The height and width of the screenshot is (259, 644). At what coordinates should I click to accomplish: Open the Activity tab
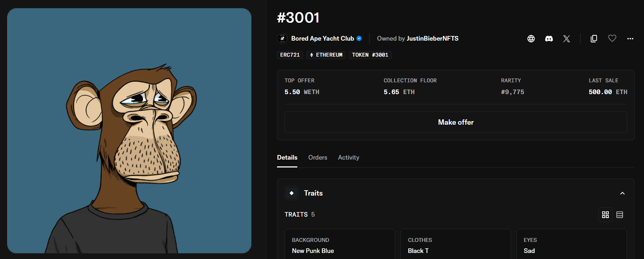click(348, 157)
